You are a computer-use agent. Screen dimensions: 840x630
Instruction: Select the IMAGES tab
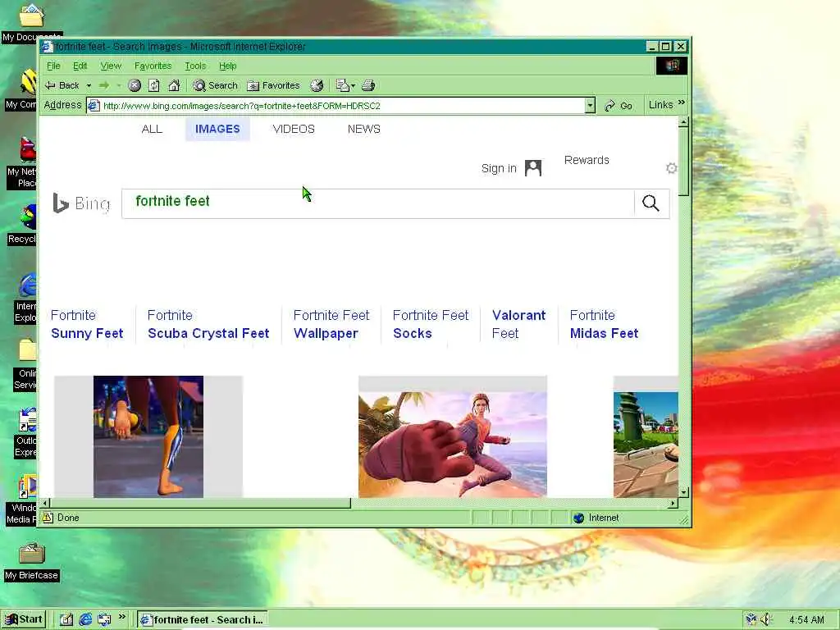[217, 129]
